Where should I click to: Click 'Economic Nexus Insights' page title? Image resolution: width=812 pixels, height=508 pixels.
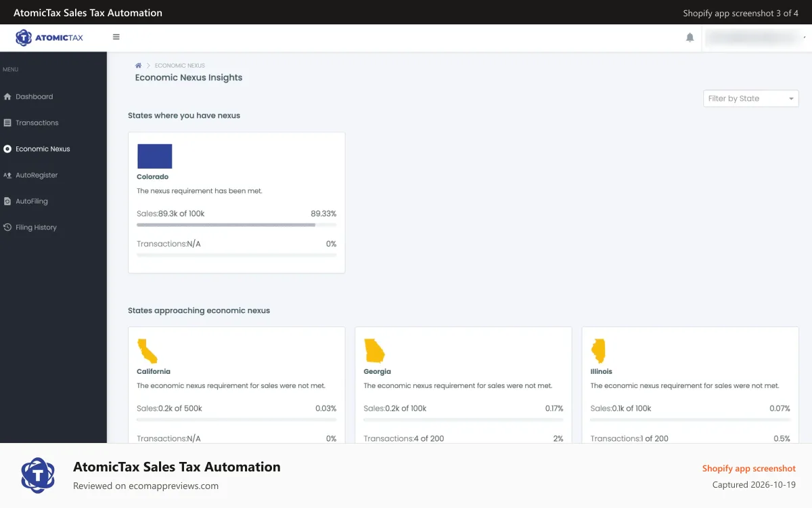189,78
